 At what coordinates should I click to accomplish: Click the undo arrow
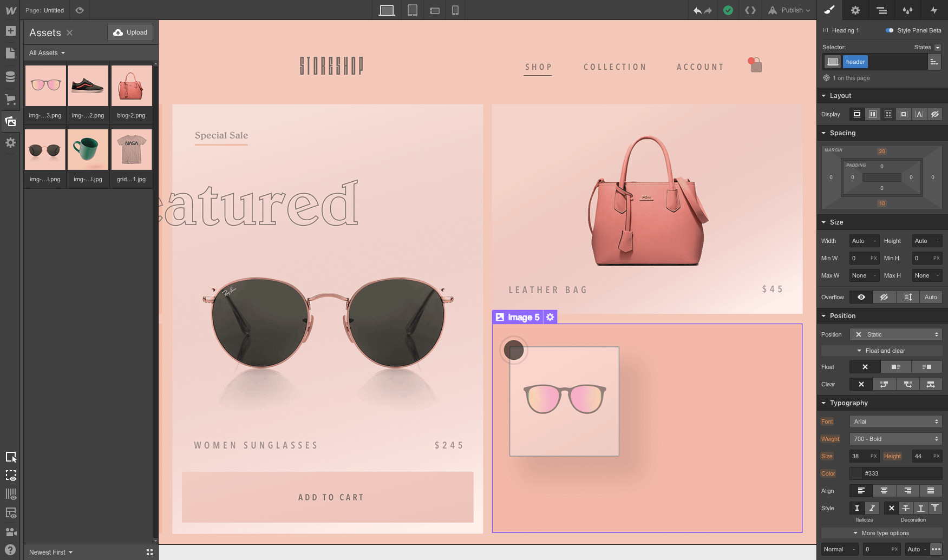pyautogui.click(x=697, y=10)
